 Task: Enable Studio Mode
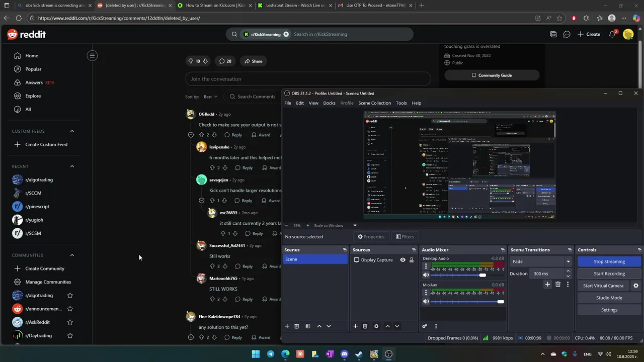[x=609, y=298]
